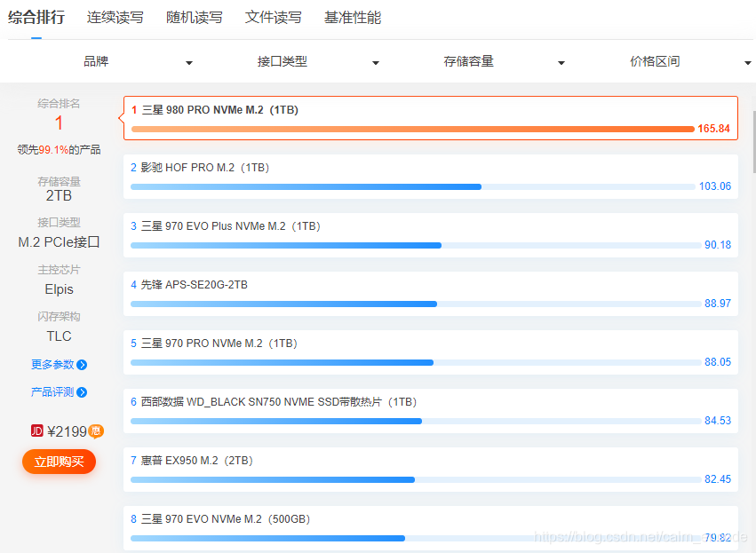
Task: Open the 产品评测 link
Action: tap(52, 392)
